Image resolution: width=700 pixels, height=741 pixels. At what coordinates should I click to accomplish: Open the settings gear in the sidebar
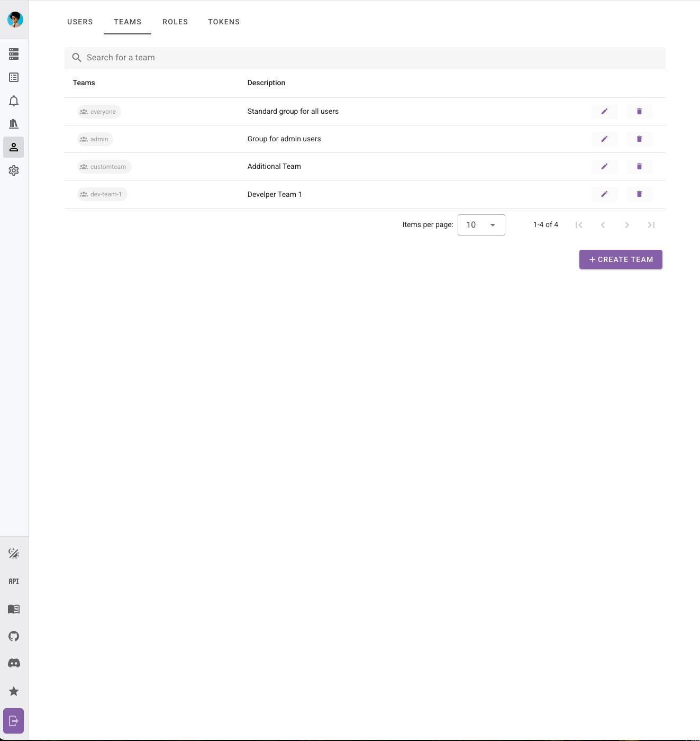14,170
